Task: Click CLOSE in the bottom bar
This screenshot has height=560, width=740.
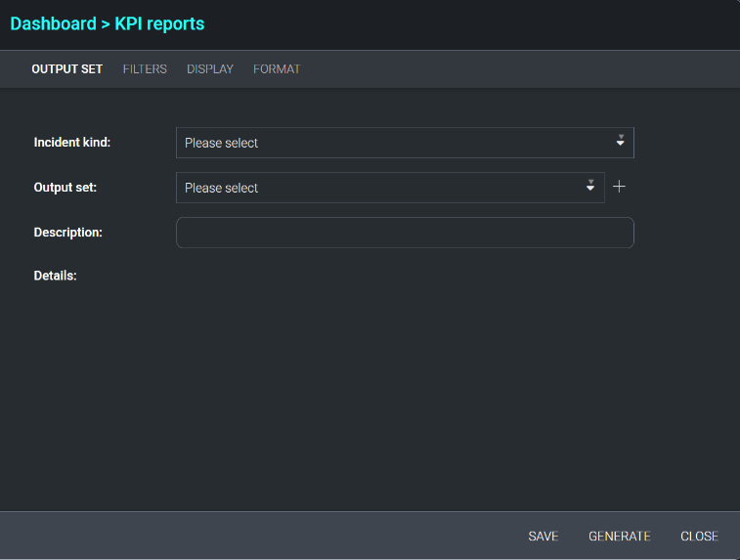Action: coord(699,537)
